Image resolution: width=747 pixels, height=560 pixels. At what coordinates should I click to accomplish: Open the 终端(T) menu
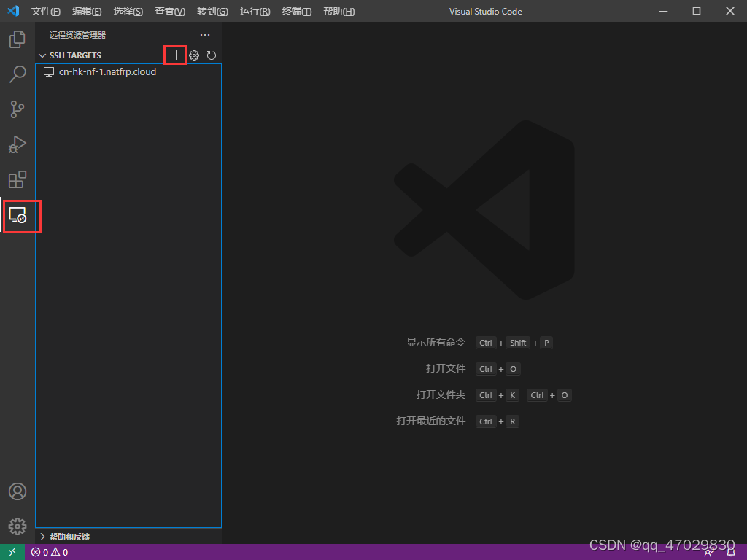point(296,11)
